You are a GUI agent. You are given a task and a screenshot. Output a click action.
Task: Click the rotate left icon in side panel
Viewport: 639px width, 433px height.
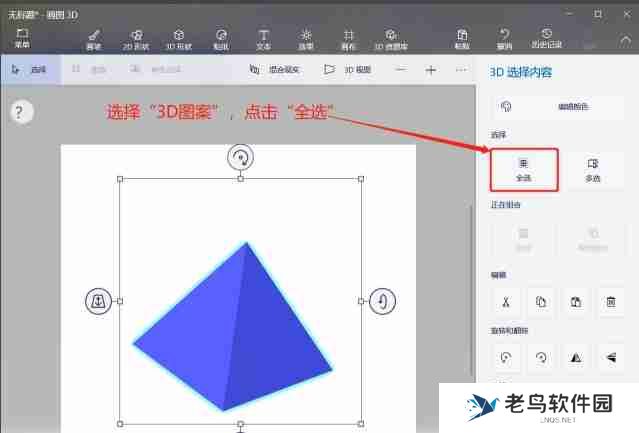tap(506, 358)
